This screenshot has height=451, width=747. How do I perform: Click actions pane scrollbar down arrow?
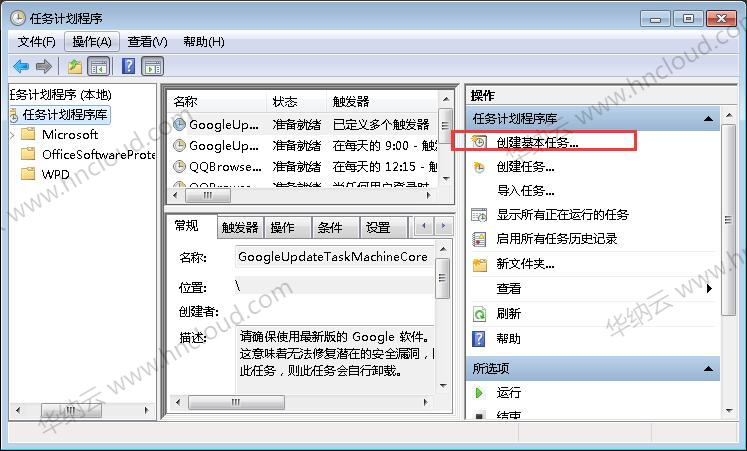click(729, 410)
